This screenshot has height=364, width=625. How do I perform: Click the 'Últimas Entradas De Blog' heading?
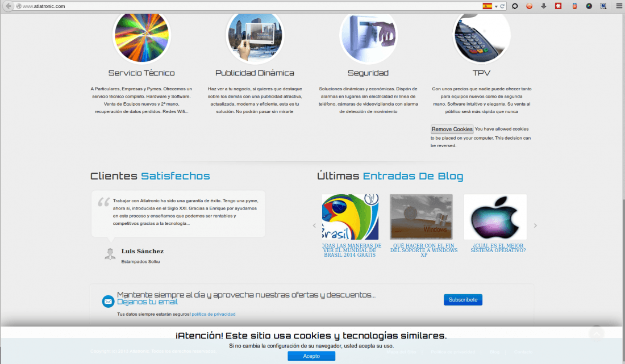(x=390, y=176)
